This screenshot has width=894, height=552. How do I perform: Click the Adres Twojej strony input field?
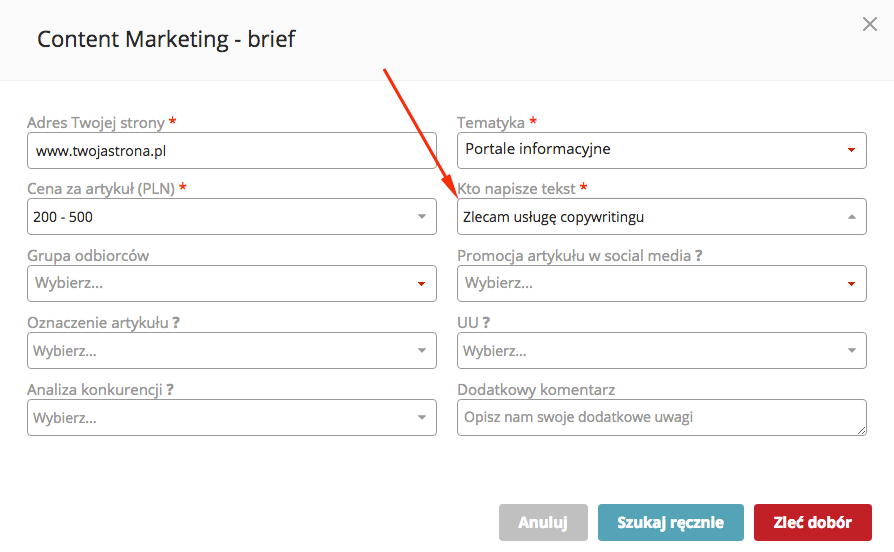tap(231, 150)
